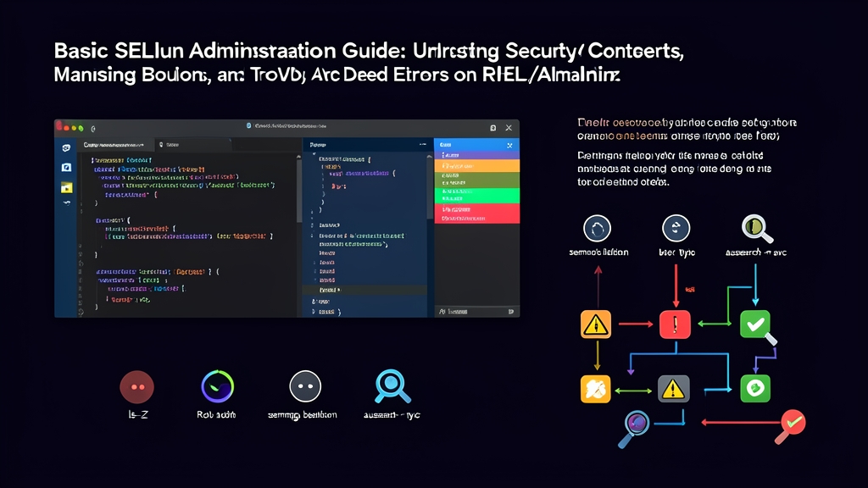Click the gray warning triangle flowchart node

(x=673, y=388)
